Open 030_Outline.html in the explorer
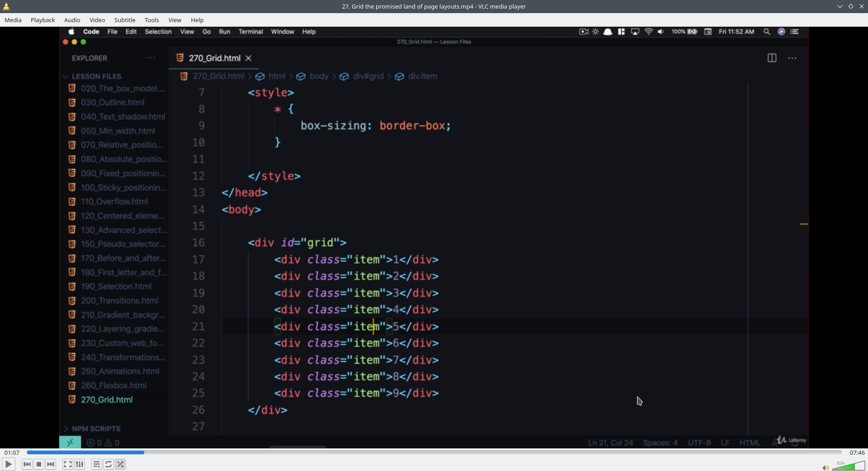Viewport: 868px width, 471px height. pos(113,103)
